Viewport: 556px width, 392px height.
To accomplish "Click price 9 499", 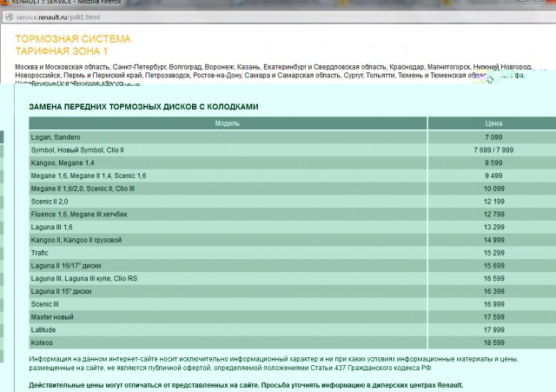I will pyautogui.click(x=493, y=176).
